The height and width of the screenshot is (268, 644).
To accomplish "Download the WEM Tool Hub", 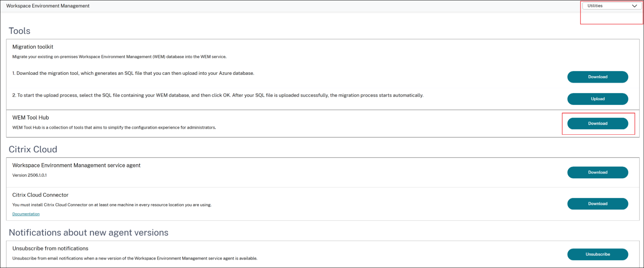I will [597, 124].
